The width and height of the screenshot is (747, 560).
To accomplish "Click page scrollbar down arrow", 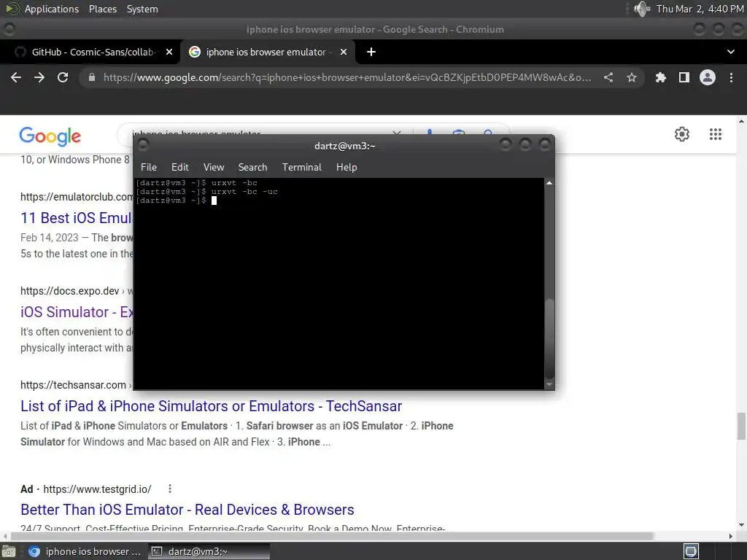I will (741, 525).
